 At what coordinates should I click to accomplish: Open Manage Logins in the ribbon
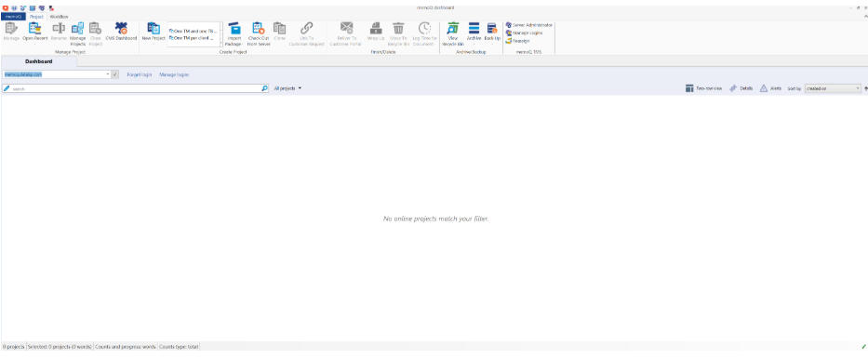click(x=524, y=33)
